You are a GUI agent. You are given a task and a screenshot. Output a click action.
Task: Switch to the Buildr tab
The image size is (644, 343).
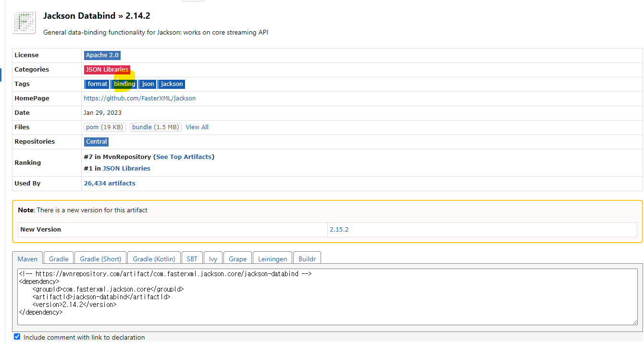click(x=307, y=258)
